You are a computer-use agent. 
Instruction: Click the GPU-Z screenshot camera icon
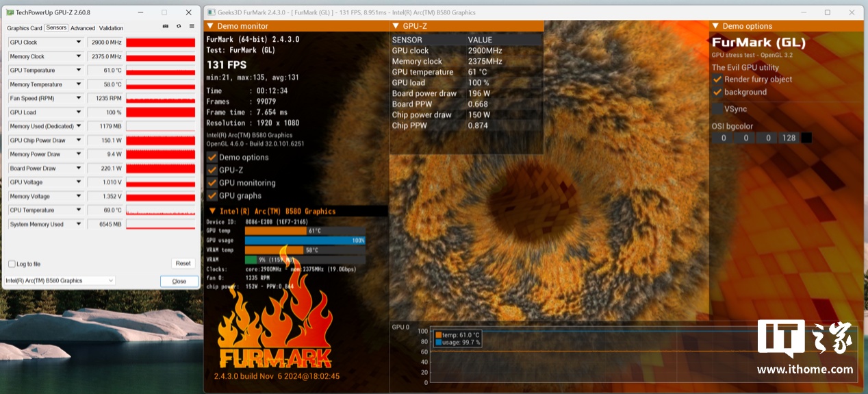(166, 26)
